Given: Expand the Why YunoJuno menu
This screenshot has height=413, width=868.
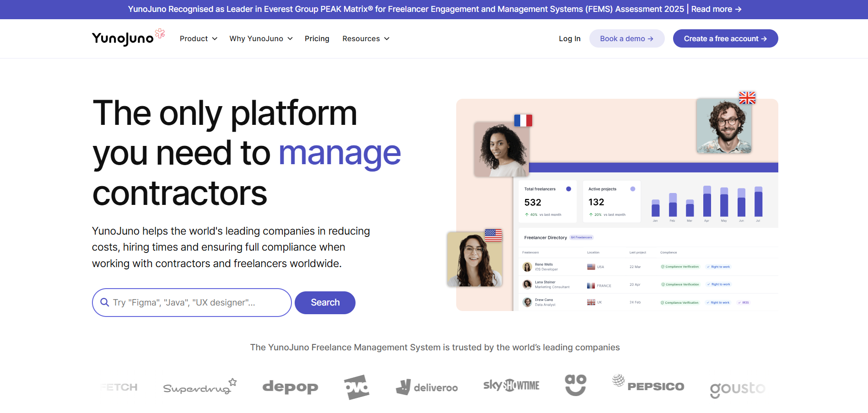Looking at the screenshot, I should pyautogui.click(x=261, y=38).
